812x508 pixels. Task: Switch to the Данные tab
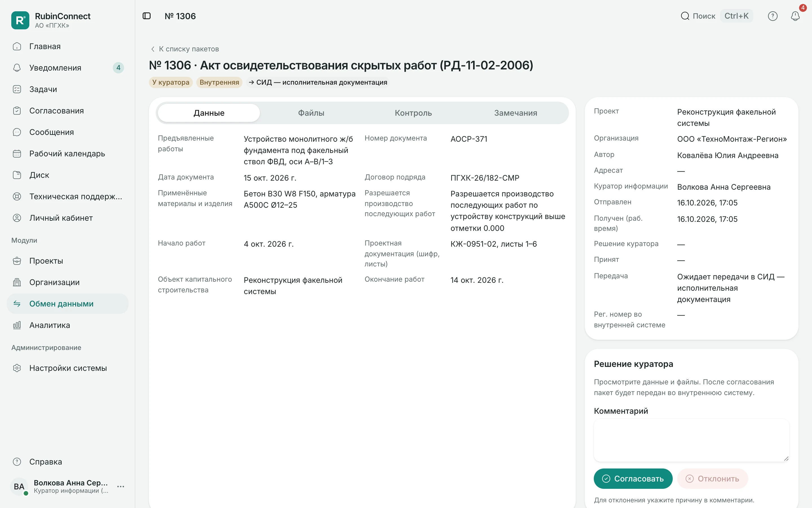209,113
